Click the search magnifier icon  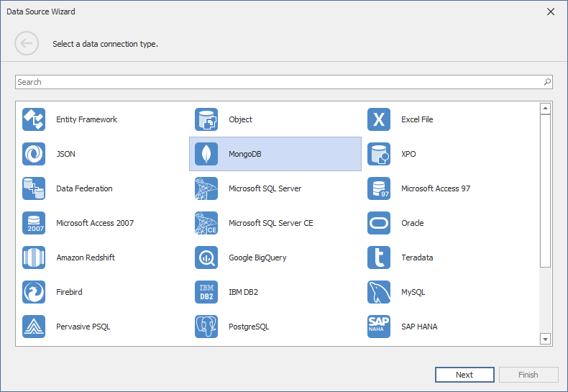(547, 82)
